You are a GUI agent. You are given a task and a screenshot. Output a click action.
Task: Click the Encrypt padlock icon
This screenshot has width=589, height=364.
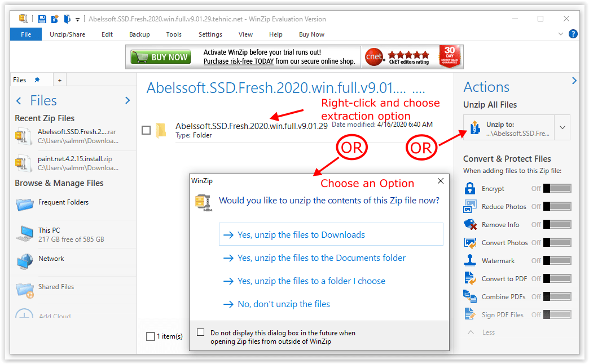[470, 188]
